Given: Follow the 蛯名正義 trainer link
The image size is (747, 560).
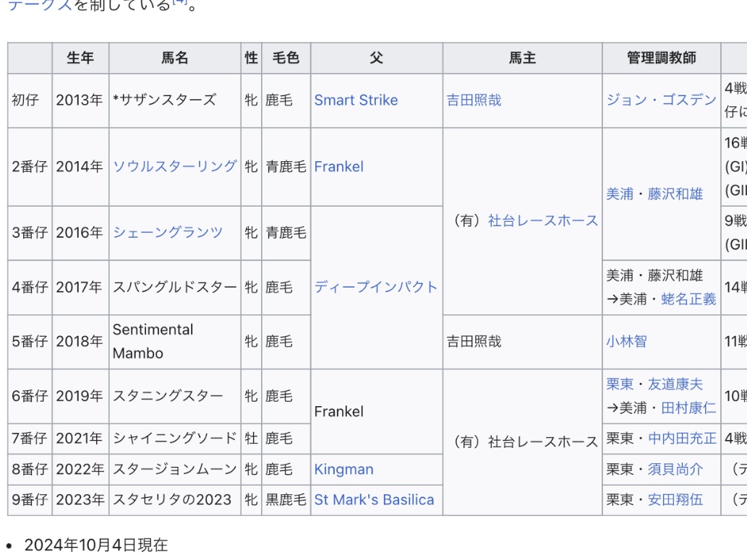Looking at the screenshot, I should tap(688, 299).
